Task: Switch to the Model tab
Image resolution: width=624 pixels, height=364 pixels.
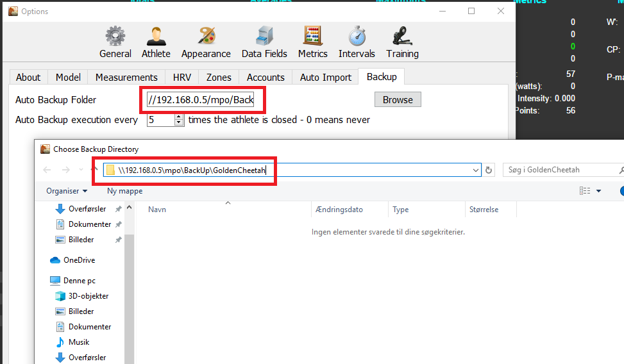Action: [68, 77]
